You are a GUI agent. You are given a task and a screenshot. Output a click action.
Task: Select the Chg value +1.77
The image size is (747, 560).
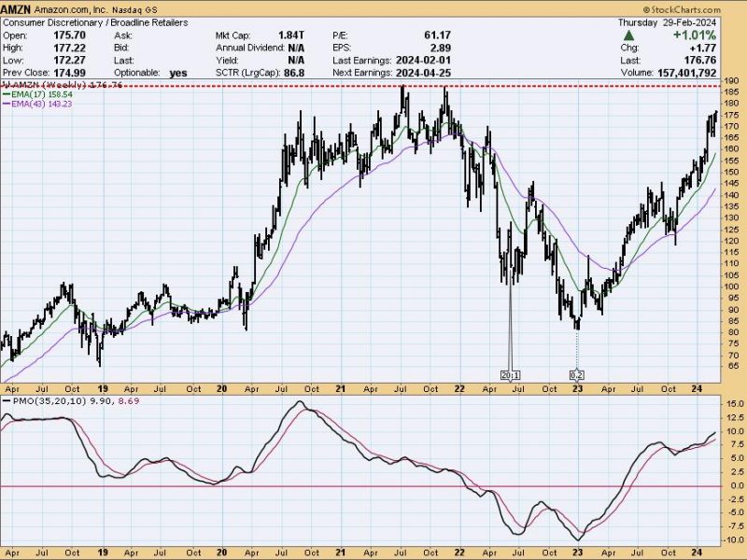point(702,48)
